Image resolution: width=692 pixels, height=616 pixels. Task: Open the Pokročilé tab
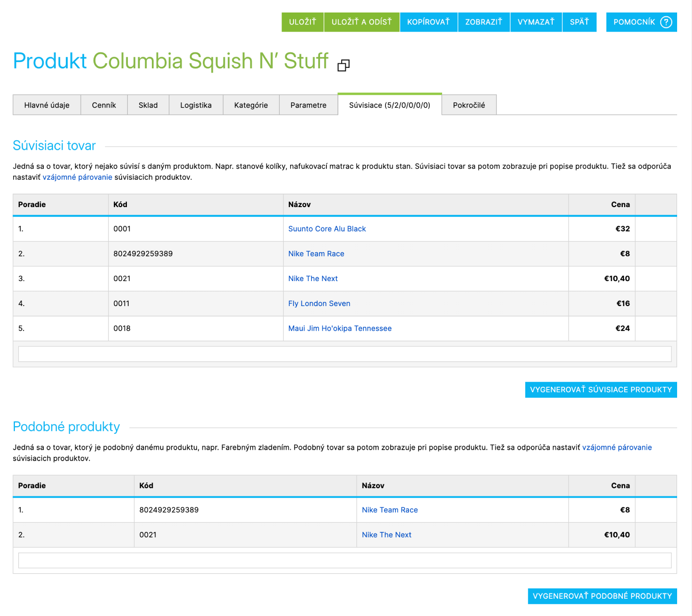pyautogui.click(x=469, y=105)
